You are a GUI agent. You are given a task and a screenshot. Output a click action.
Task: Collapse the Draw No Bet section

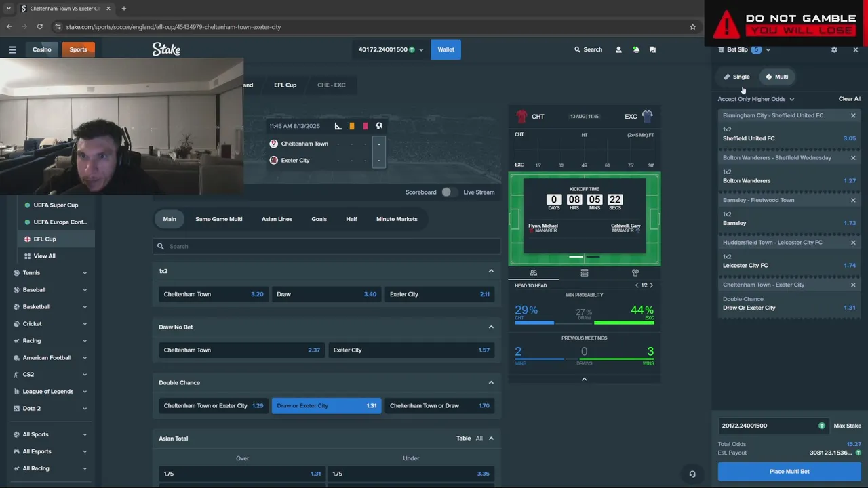pyautogui.click(x=491, y=327)
